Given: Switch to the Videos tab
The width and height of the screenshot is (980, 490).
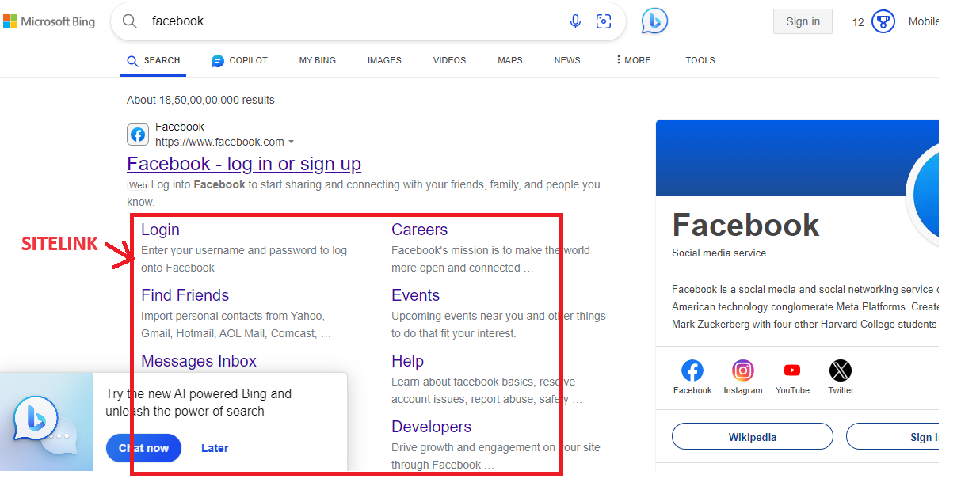Looking at the screenshot, I should coord(449,60).
